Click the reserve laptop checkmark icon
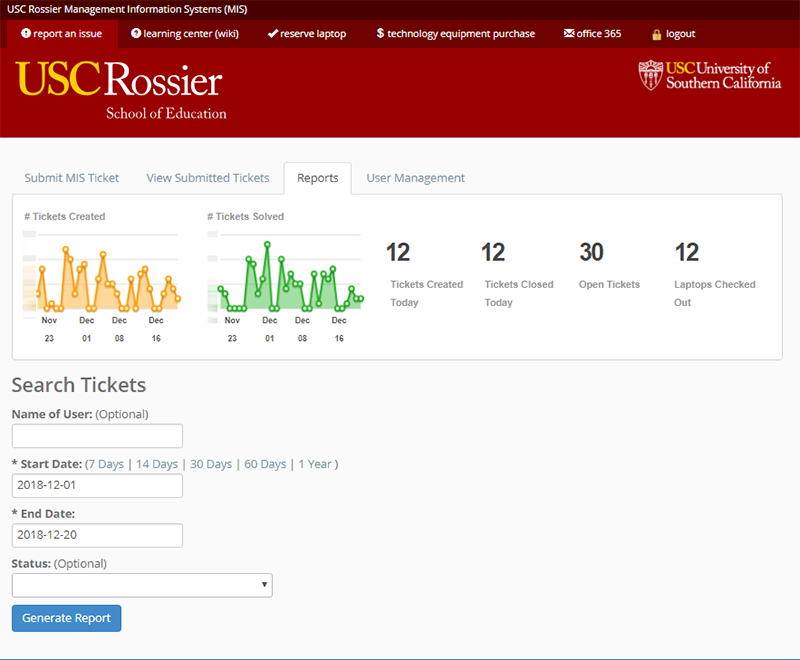Screen dimensions: 800x660 273,34
